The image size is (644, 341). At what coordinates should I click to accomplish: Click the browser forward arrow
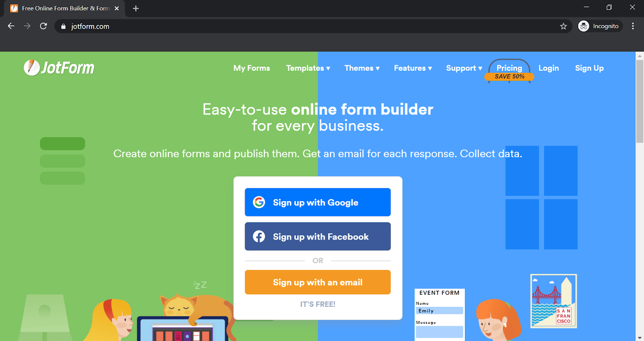(x=27, y=26)
